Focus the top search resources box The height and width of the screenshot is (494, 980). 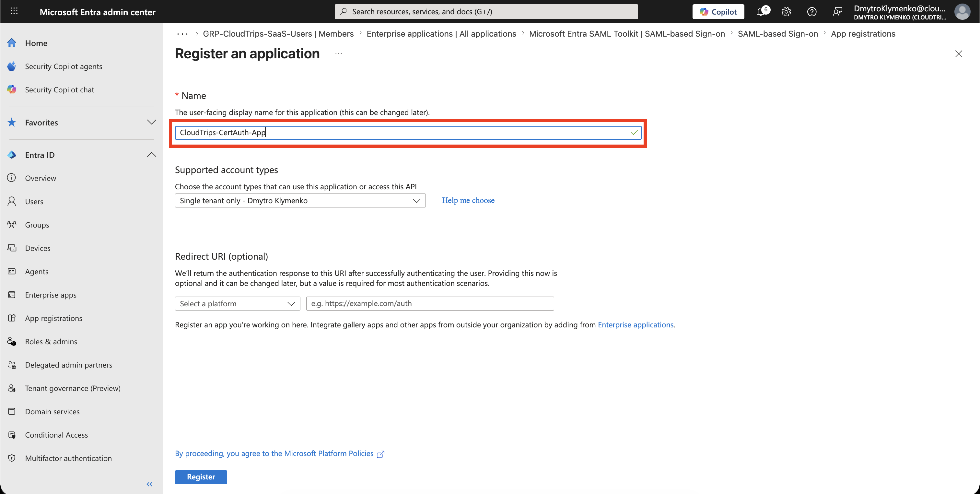486,12
